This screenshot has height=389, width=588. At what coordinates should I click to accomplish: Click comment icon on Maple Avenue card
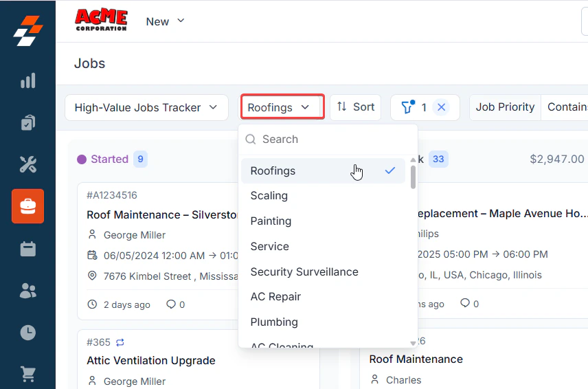click(465, 303)
